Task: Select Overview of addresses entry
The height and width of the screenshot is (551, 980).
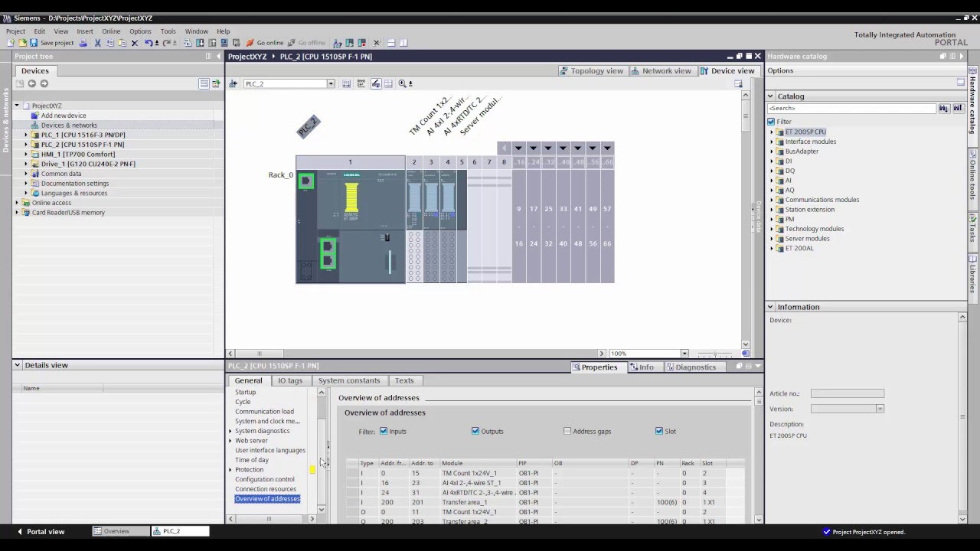Action: tap(267, 499)
